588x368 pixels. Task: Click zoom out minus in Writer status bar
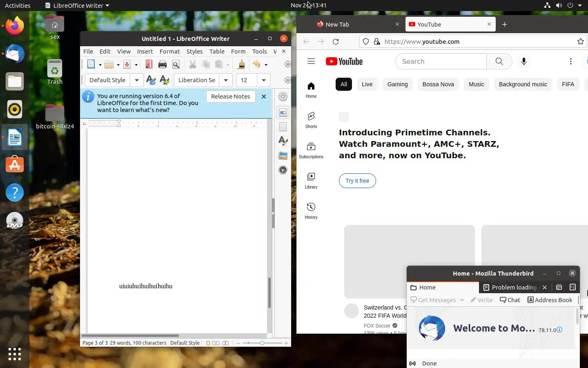[x=238, y=343]
